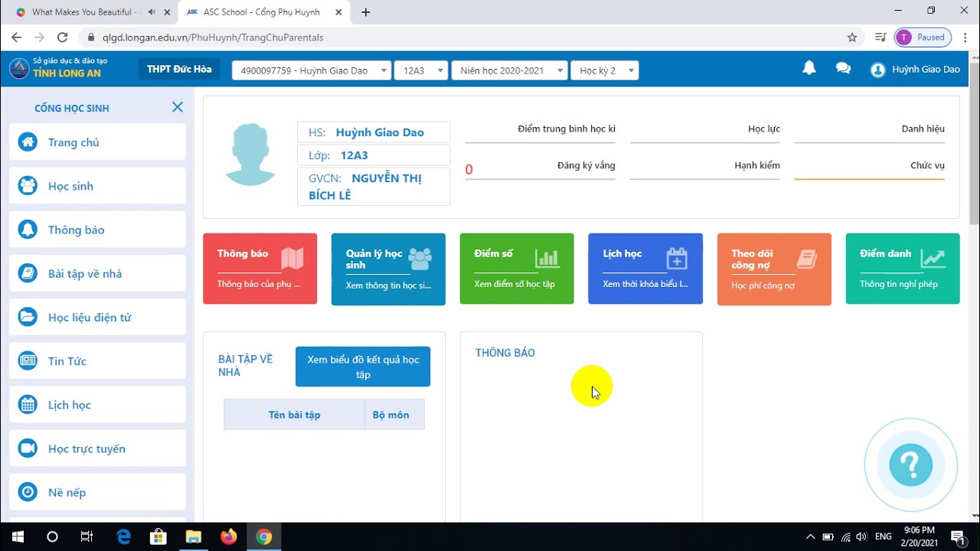Image resolution: width=980 pixels, height=551 pixels.
Task: Click the address bar URL
Action: pyautogui.click(x=213, y=37)
